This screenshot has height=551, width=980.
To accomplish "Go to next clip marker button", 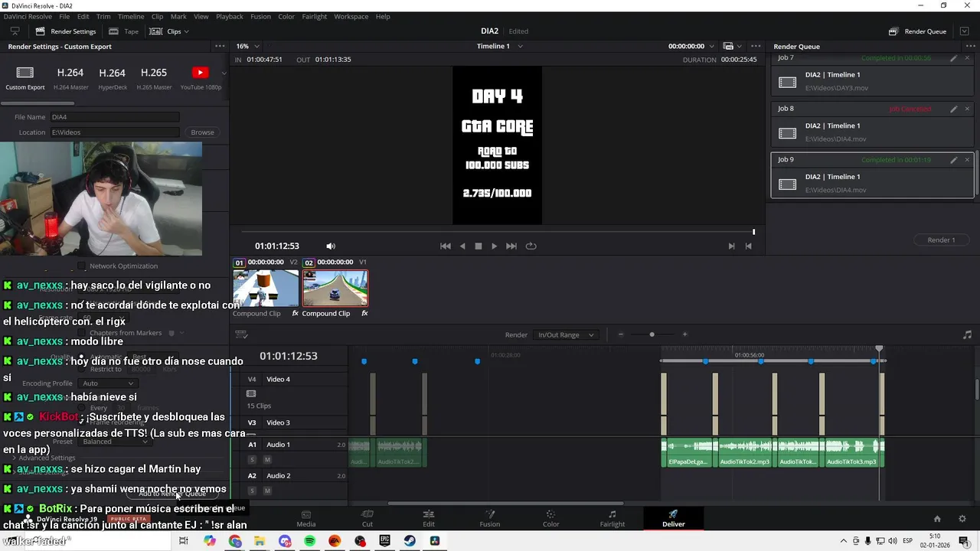I will point(731,246).
